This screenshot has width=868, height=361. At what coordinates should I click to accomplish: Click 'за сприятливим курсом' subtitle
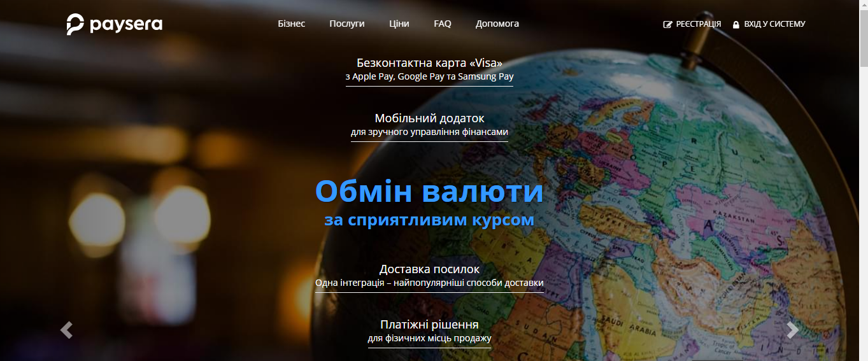pos(429,220)
